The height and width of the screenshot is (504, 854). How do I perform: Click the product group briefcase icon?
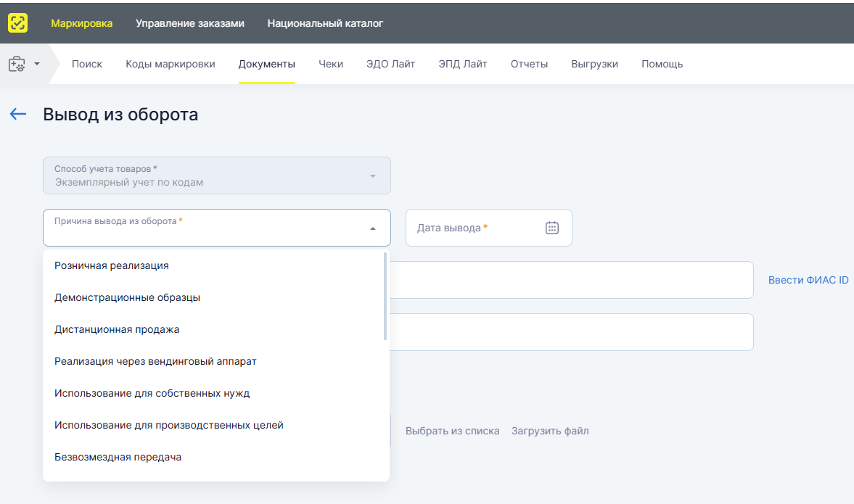(17, 64)
